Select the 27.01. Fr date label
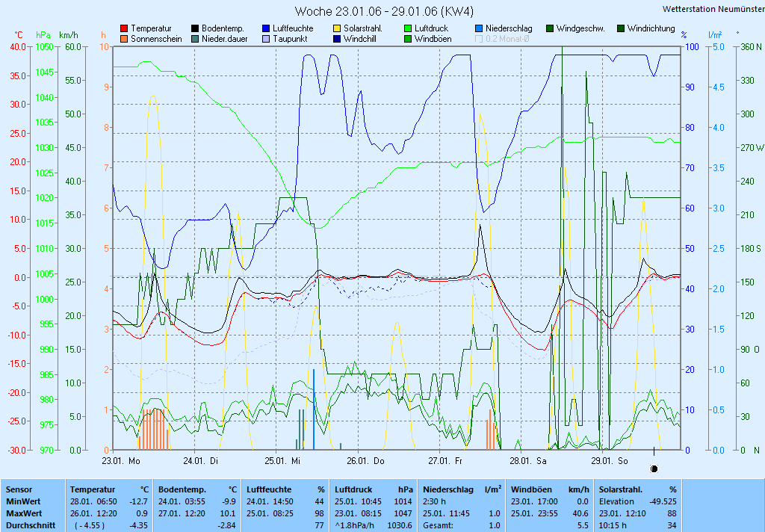The image size is (765, 532). [x=445, y=461]
